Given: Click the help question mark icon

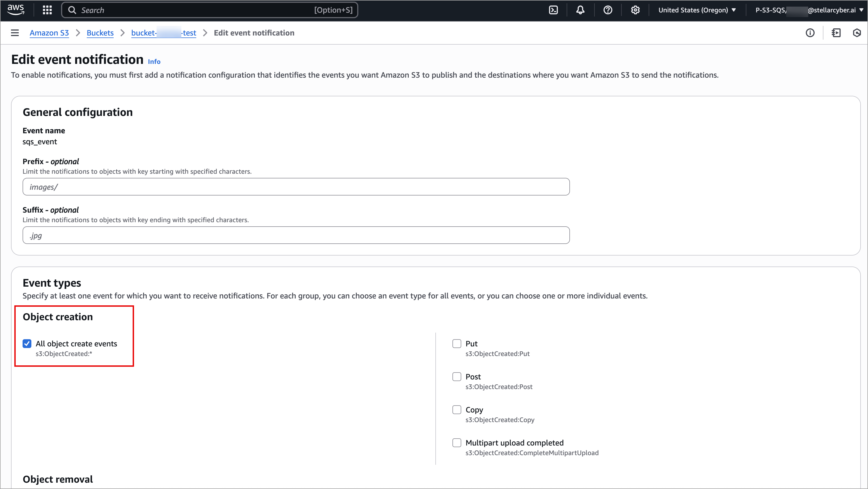Looking at the screenshot, I should [608, 10].
